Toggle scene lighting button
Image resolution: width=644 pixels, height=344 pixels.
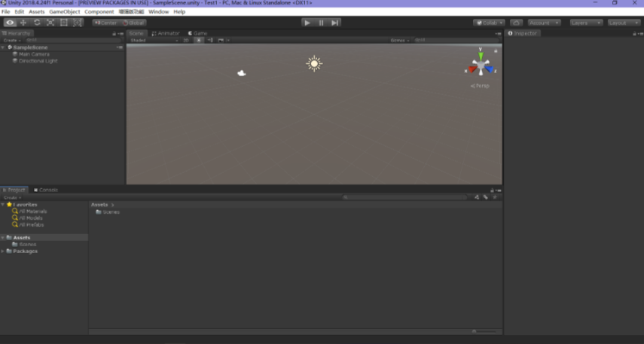coord(200,40)
